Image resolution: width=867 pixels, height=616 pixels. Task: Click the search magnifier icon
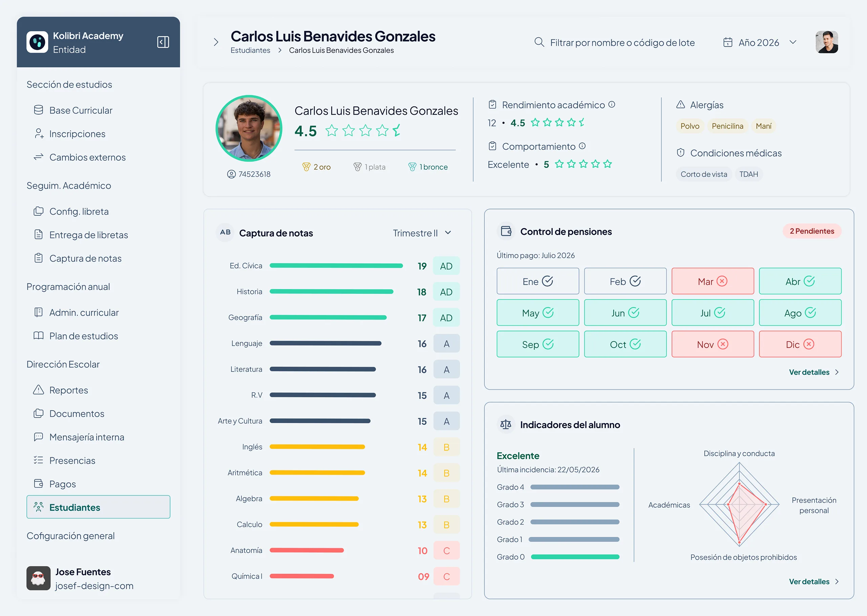pyautogui.click(x=539, y=42)
